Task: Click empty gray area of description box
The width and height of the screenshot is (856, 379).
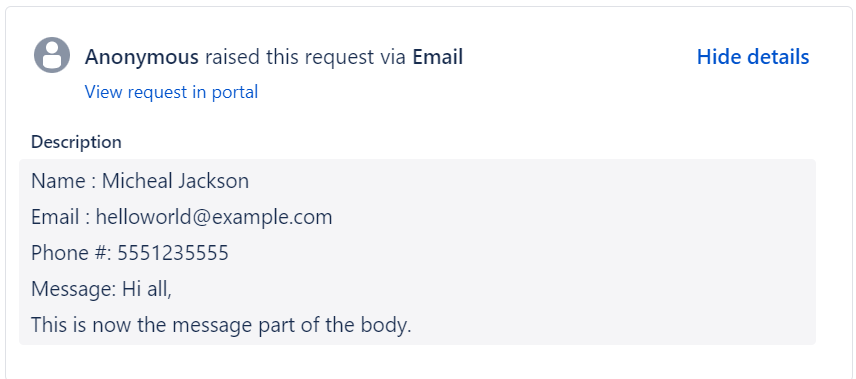Action: 601,251
